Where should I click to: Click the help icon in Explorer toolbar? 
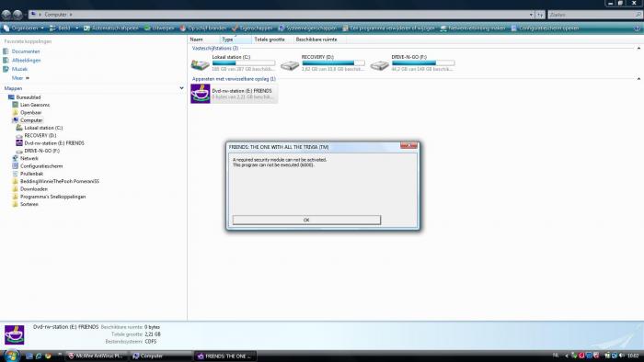point(637,28)
